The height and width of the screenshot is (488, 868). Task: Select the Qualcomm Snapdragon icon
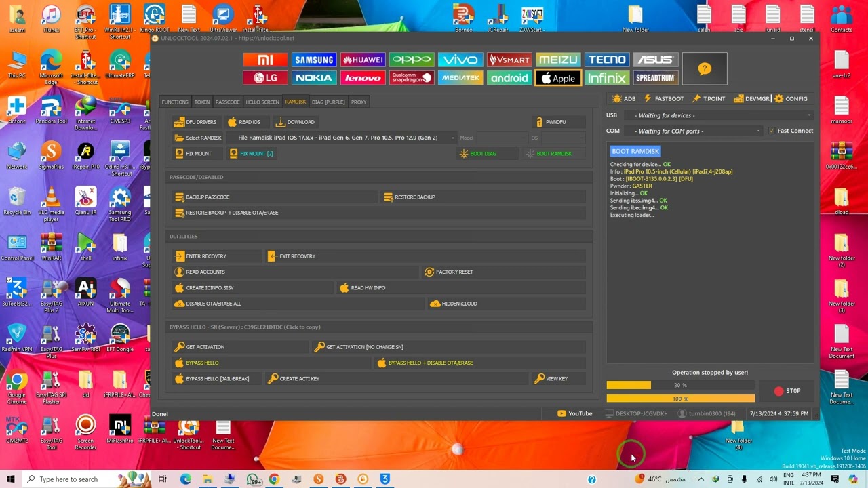click(x=412, y=78)
